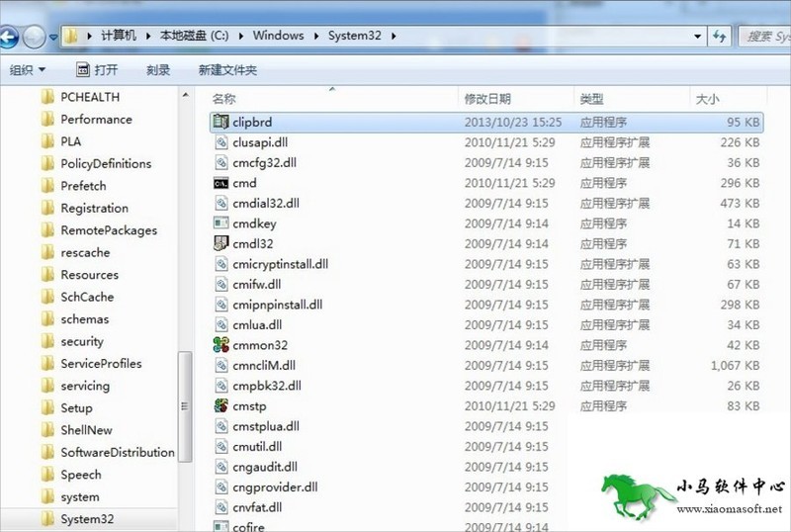This screenshot has height=532, width=791.
Task: Select the System32 folder in tree
Action: [77, 519]
